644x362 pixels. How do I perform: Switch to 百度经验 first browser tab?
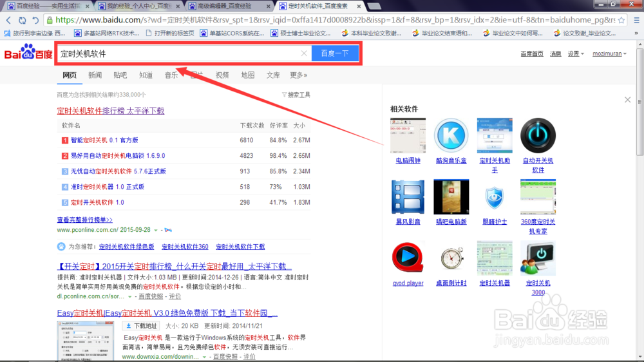(48, 6)
